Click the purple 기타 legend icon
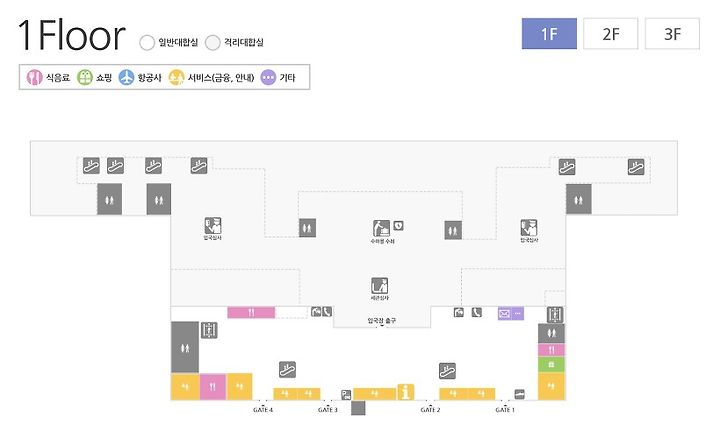 click(x=268, y=78)
